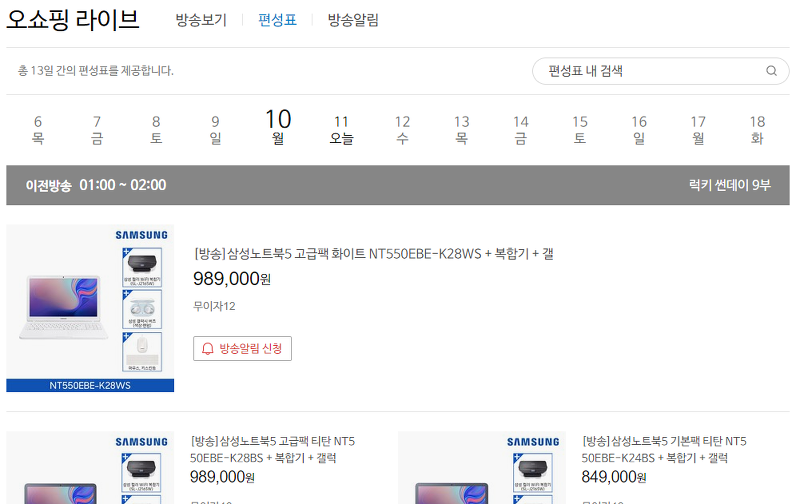Open the 기본팩 티탄 K24BS product title

pyautogui.click(x=664, y=449)
